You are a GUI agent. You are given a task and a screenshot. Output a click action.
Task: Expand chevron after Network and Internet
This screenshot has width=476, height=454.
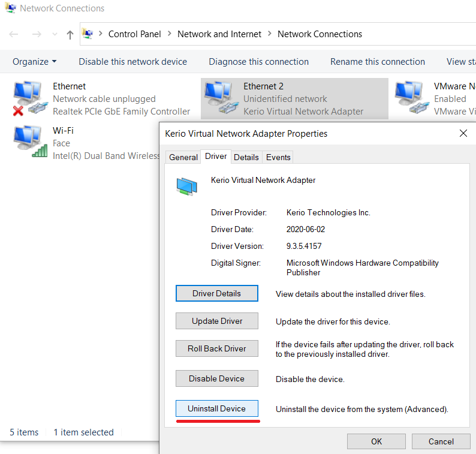(270, 34)
